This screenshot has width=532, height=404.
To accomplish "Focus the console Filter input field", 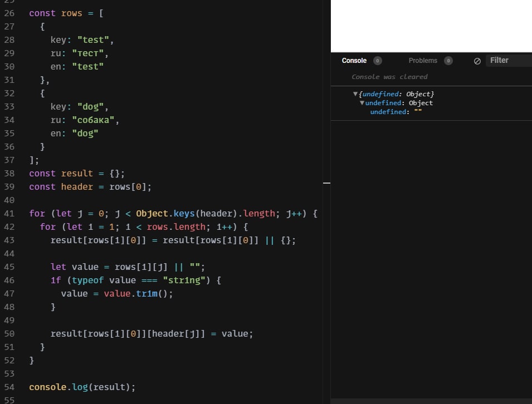I will [509, 60].
